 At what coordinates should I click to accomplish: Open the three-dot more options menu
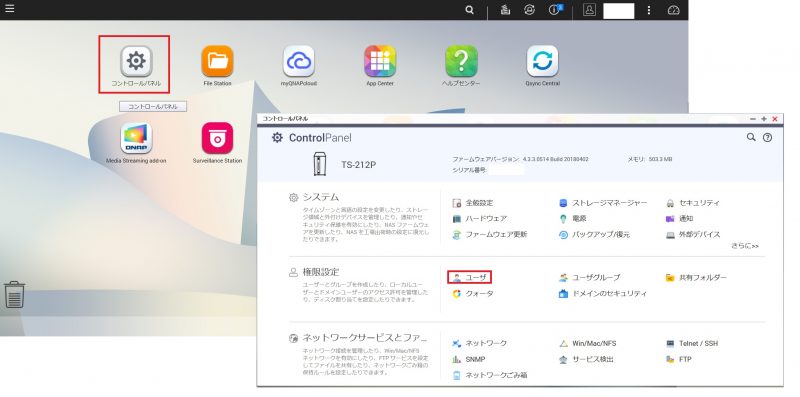point(649,10)
